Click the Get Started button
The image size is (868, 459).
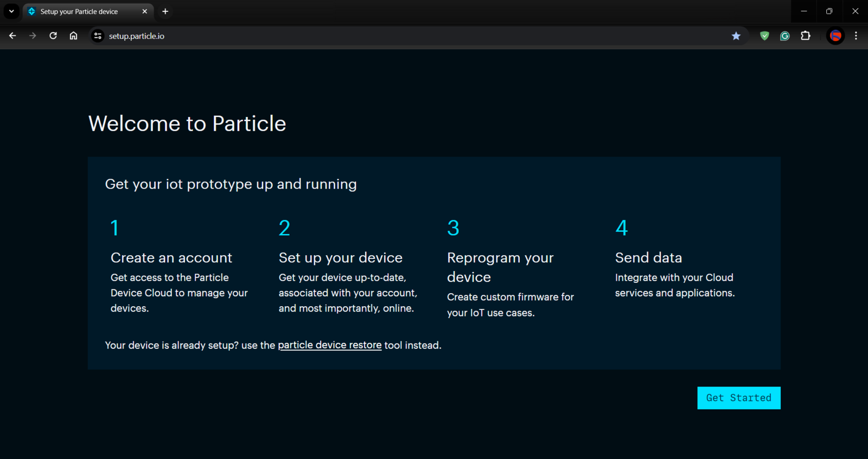coord(738,398)
